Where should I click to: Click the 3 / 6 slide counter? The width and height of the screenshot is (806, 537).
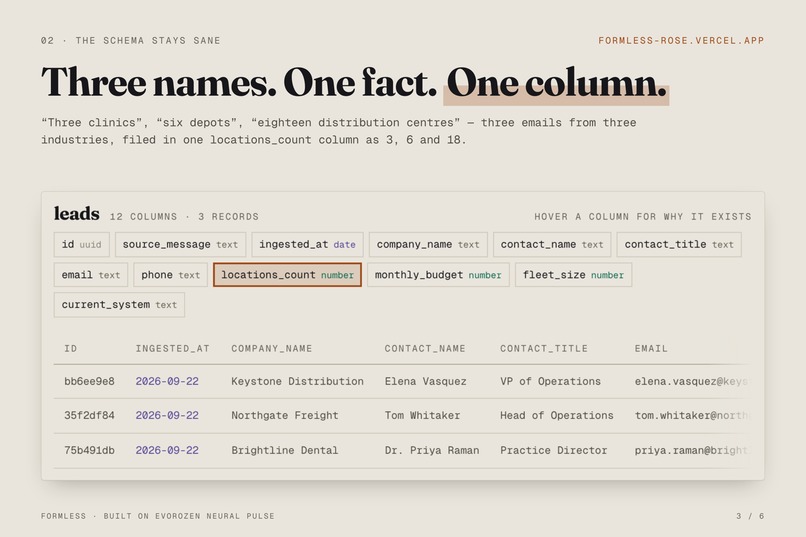click(750, 516)
